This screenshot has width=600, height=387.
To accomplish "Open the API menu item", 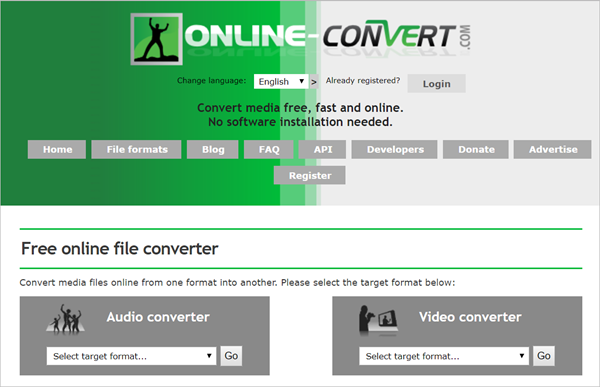I will tap(323, 149).
